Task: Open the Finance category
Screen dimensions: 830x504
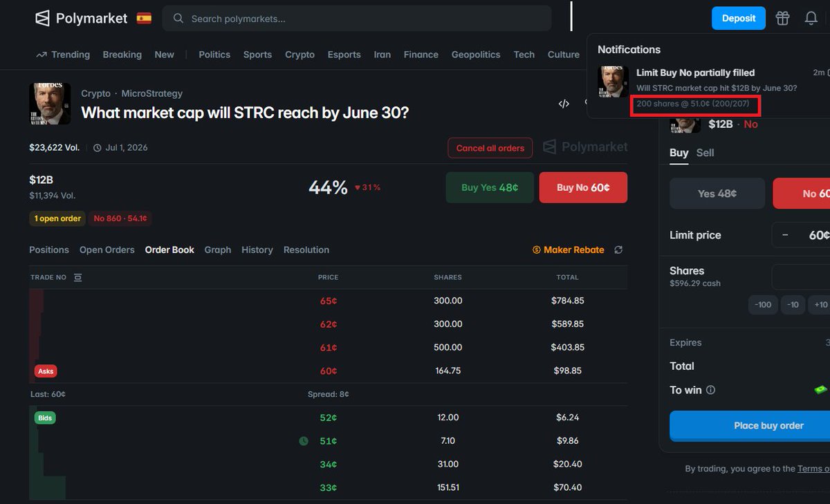Action: [x=421, y=55]
